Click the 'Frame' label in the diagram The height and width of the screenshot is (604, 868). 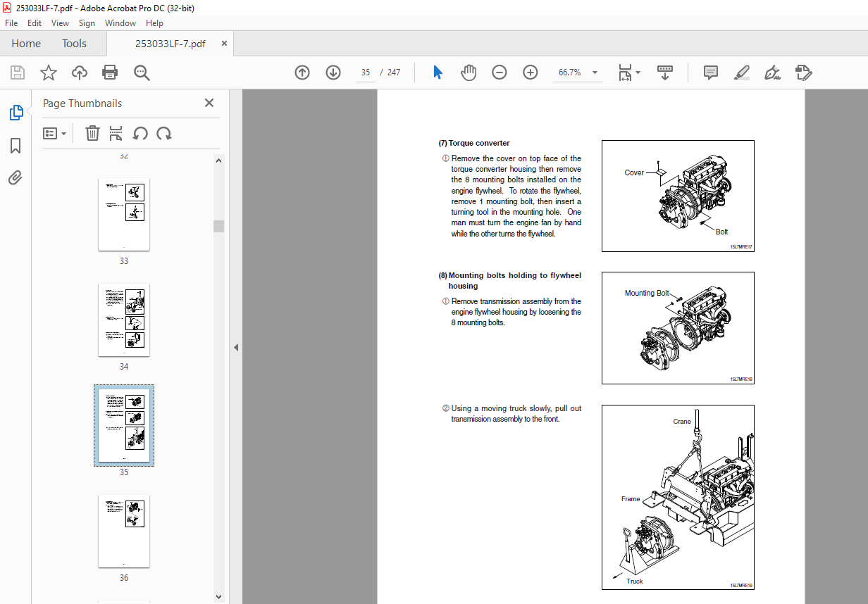pos(631,499)
